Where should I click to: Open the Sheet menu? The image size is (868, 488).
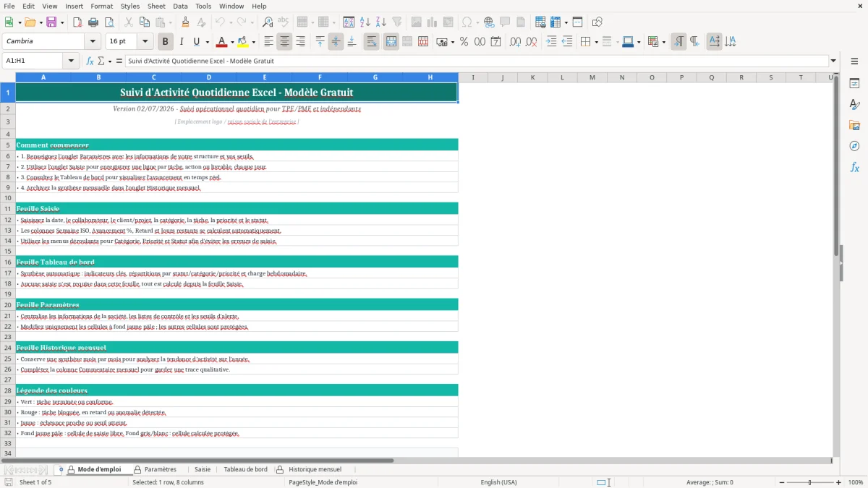[156, 6]
